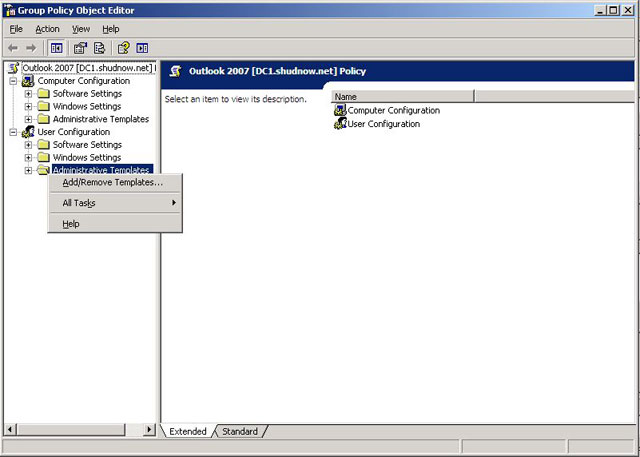Select Computer Configuration text in right pane
Screen dimensions: 640x457
(x=394, y=110)
